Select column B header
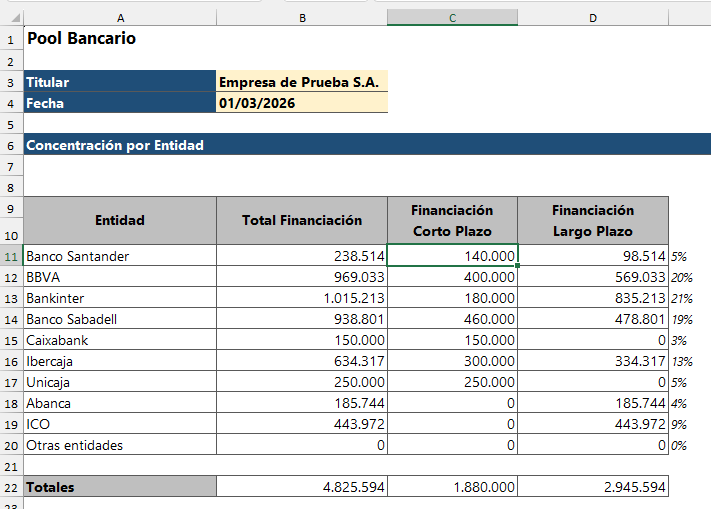711x509 pixels. click(301, 17)
